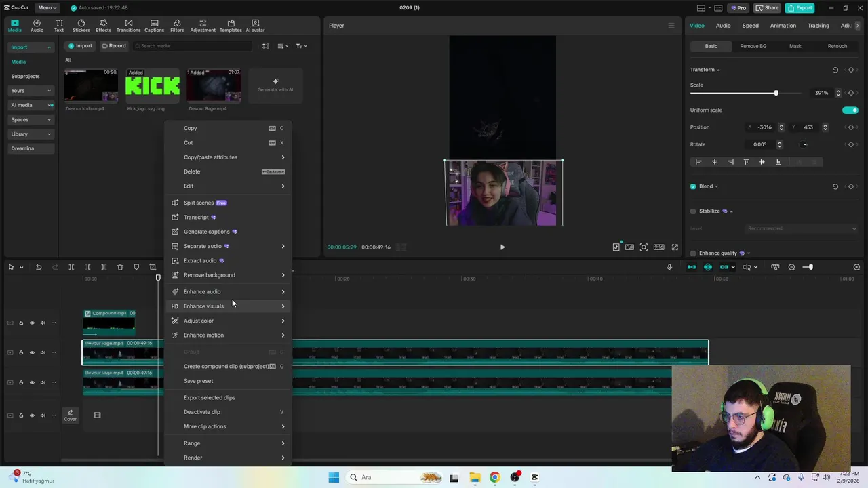Open the Stickers panel icon
The height and width of the screenshot is (488, 868).
coord(81,26)
